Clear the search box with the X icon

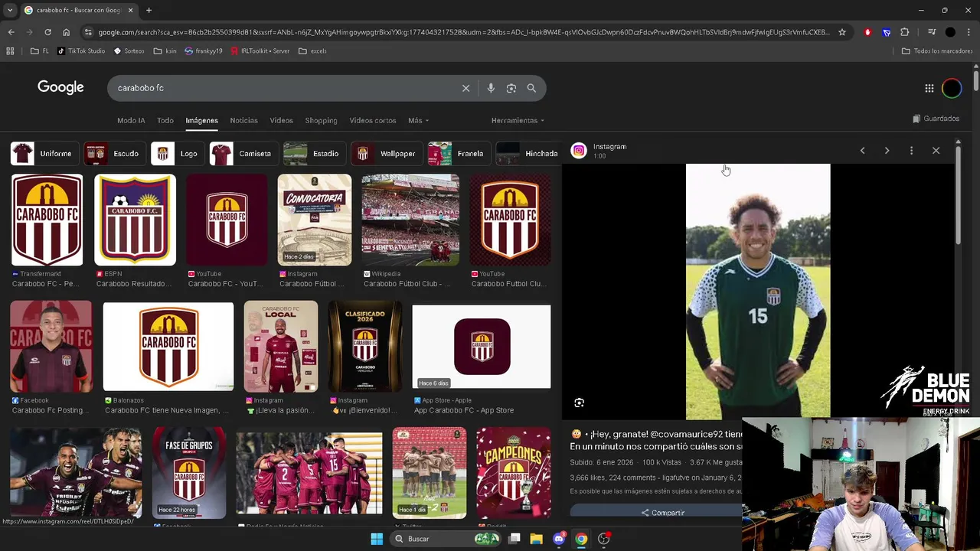point(465,88)
